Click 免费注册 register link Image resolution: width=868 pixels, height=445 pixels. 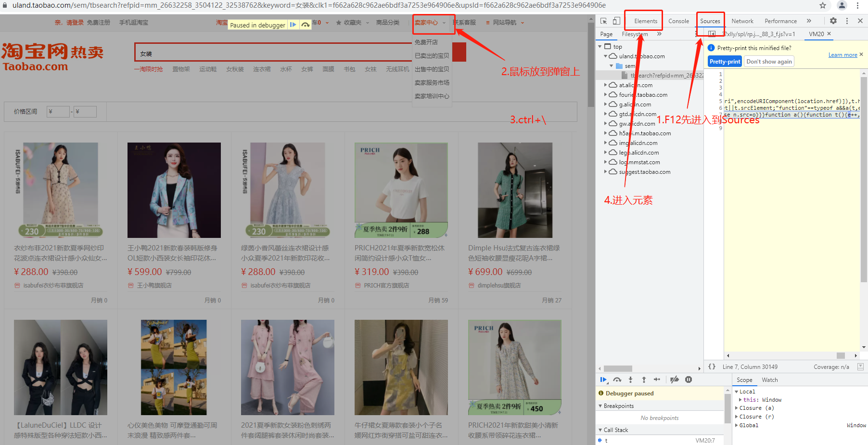click(99, 23)
